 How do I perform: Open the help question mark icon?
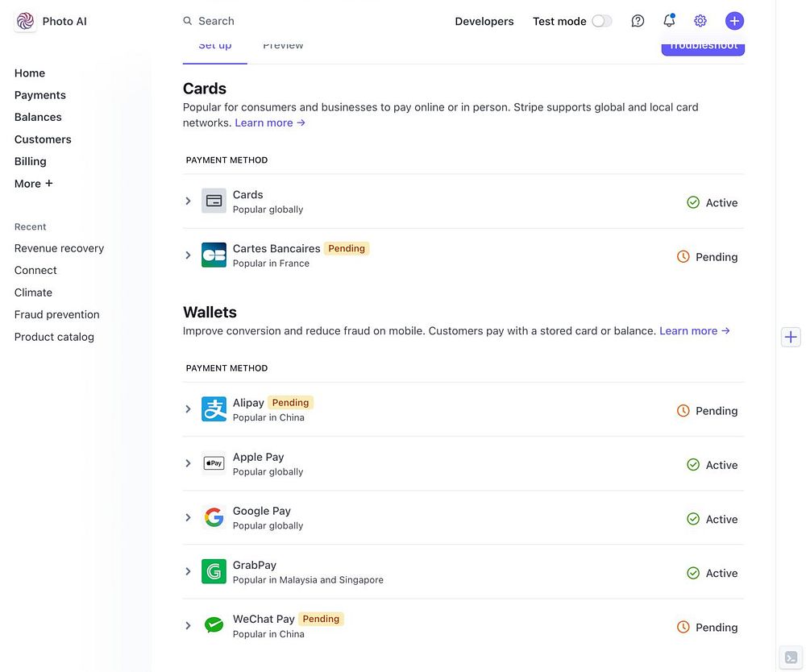pyautogui.click(x=638, y=21)
